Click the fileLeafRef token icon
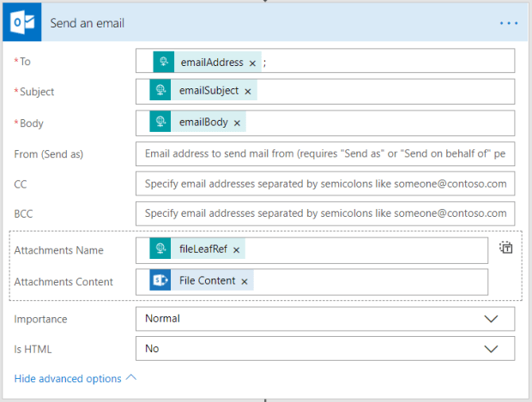532x402 pixels. coord(160,249)
